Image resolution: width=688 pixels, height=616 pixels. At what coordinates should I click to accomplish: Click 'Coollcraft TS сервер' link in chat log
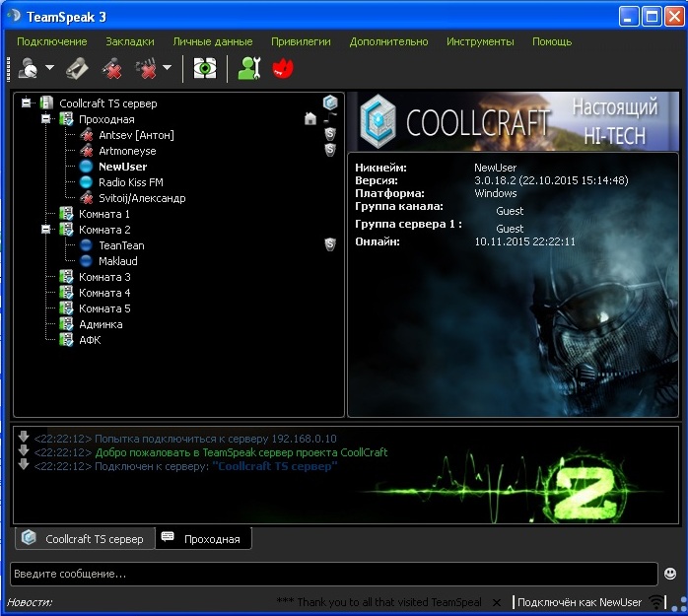(x=275, y=466)
